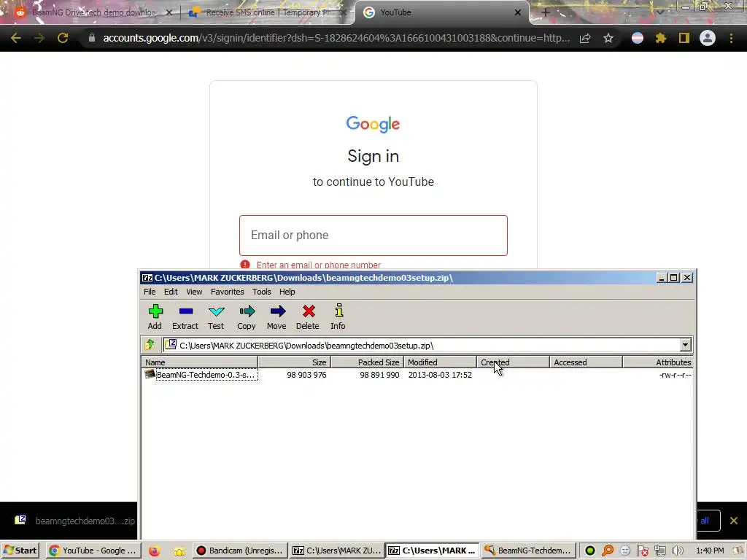Image resolution: width=747 pixels, height=560 pixels.
Task: Switch to YouTube - Google Chrome taskbar button
Action: [94, 551]
